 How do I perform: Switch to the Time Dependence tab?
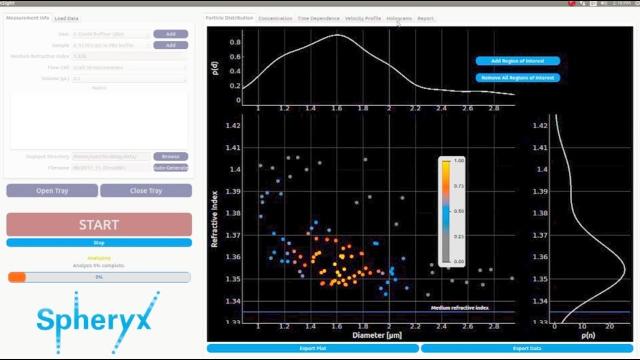318,19
